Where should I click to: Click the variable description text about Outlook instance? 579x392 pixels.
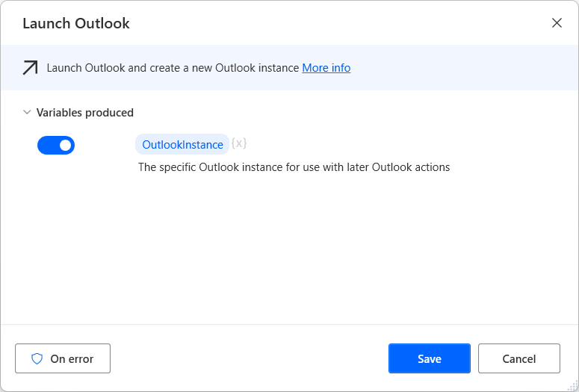click(294, 167)
